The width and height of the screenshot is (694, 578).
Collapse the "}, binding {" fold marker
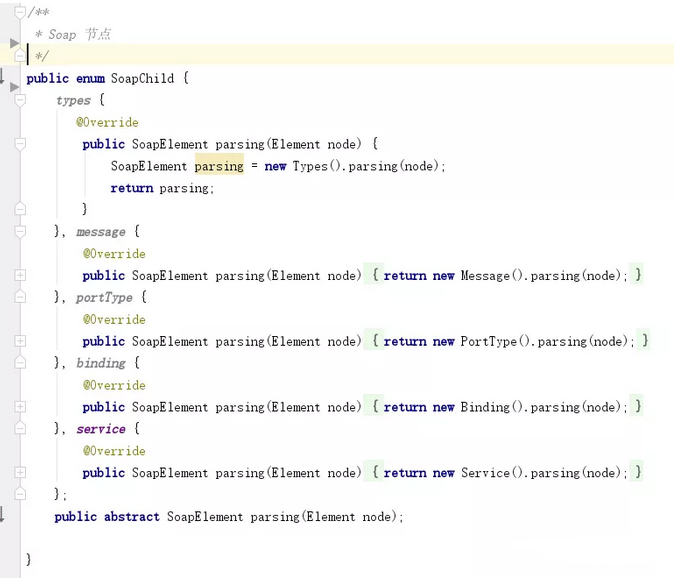[20, 362]
